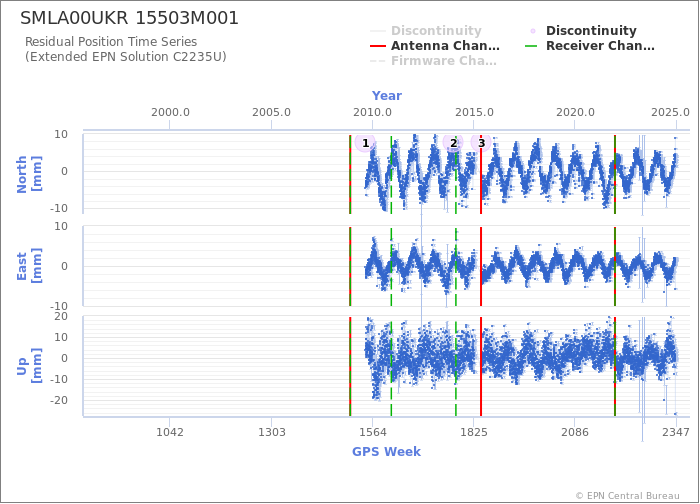The image size is (700, 504).
Task: Click the 2010.0 year tick label
Action: click(373, 112)
